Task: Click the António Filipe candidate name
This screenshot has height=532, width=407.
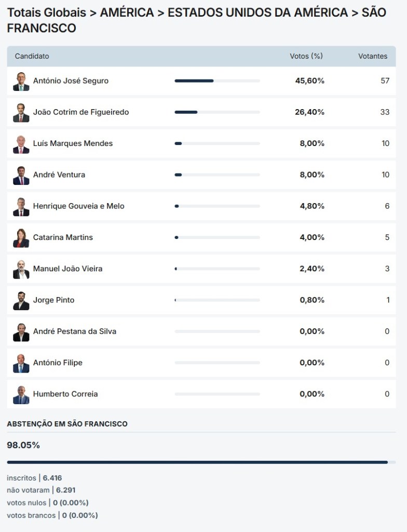Action: click(58, 363)
